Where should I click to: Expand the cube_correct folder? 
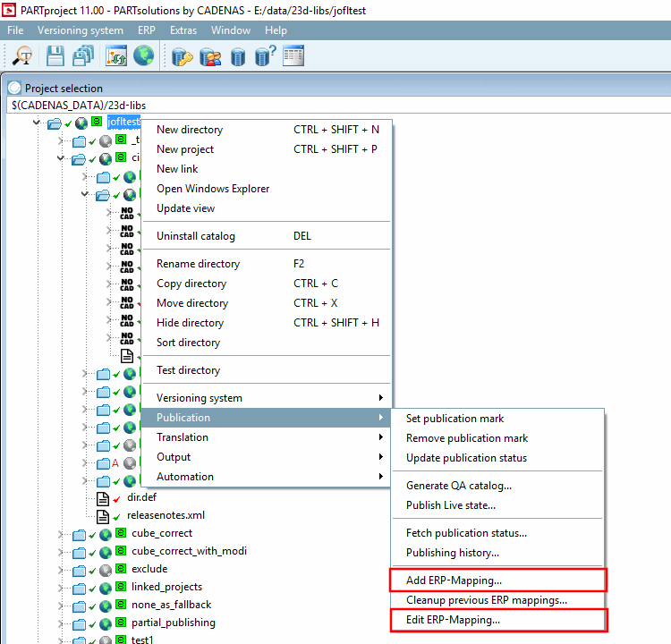tap(61, 535)
